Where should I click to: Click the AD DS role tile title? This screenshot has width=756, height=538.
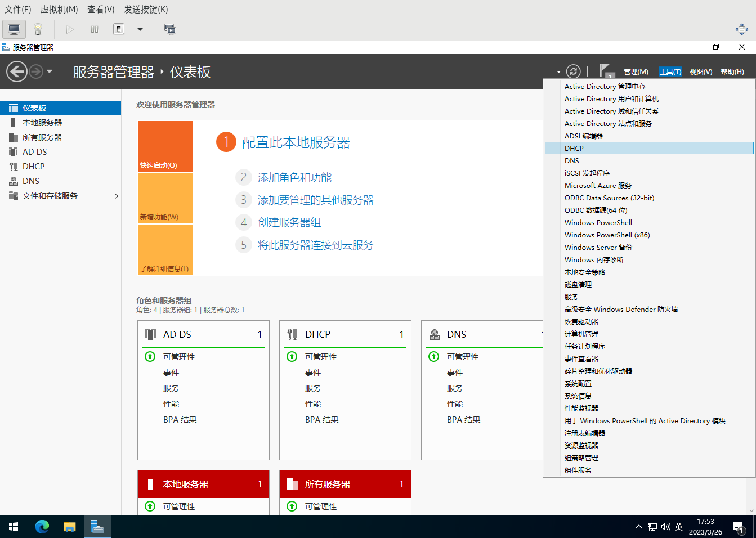[x=177, y=334]
